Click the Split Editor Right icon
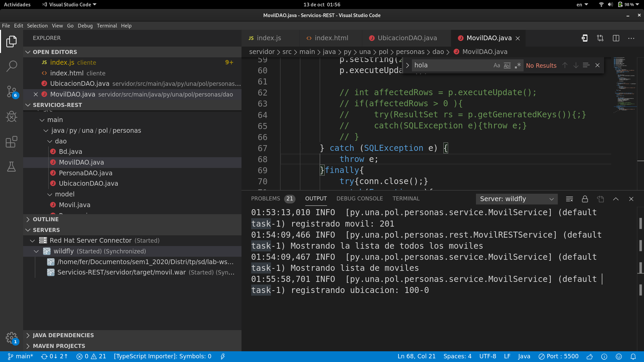Screen dimensions: 644x362 pyautogui.click(x=616, y=38)
